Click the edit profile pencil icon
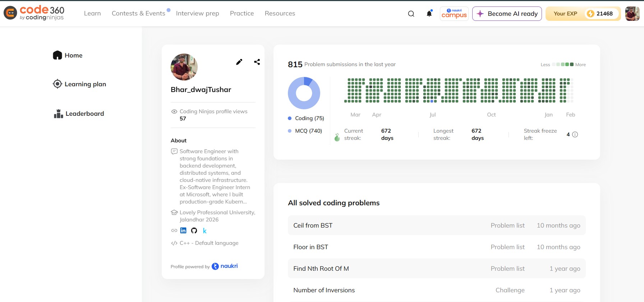Viewport: 644px width, 302px height. click(x=239, y=62)
